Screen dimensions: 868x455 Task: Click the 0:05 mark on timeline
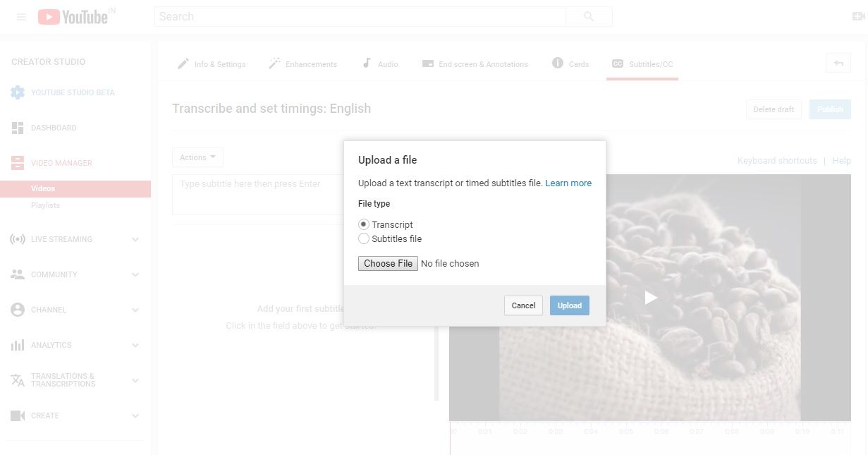pyautogui.click(x=626, y=431)
